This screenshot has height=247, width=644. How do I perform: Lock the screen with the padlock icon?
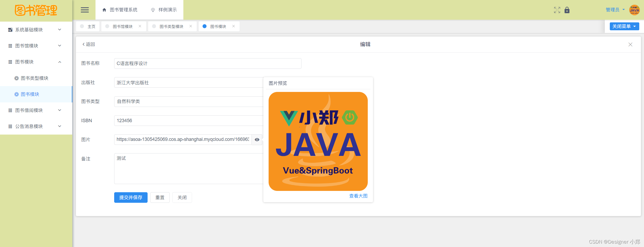click(567, 10)
